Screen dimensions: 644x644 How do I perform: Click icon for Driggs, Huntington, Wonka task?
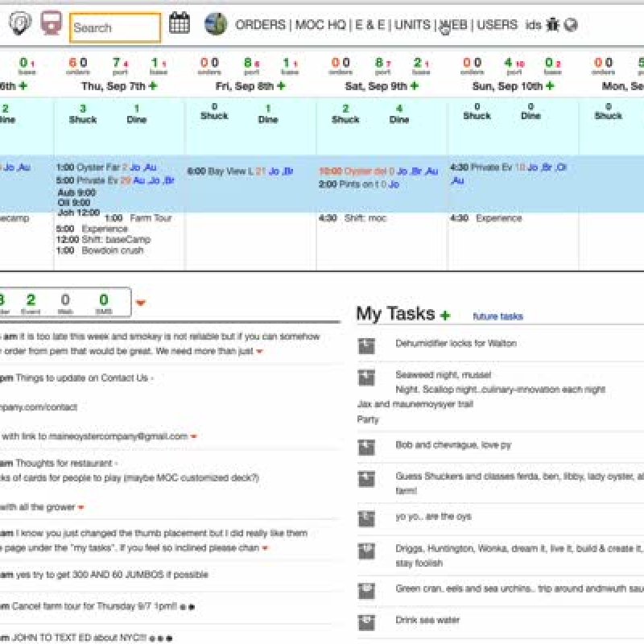pos(366,551)
